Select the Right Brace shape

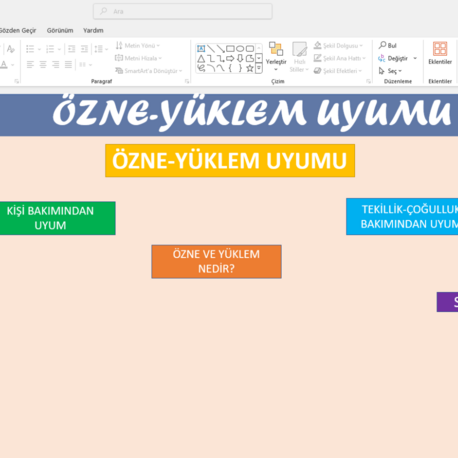(240, 68)
